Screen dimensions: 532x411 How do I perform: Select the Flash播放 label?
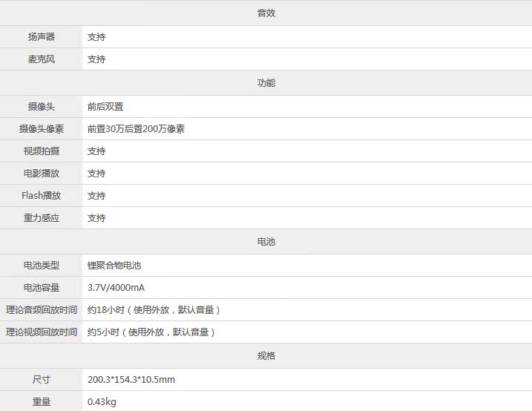click(x=41, y=195)
